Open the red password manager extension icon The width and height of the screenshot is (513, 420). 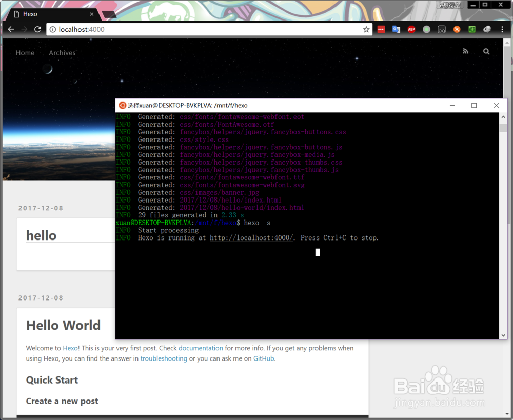pos(381,29)
